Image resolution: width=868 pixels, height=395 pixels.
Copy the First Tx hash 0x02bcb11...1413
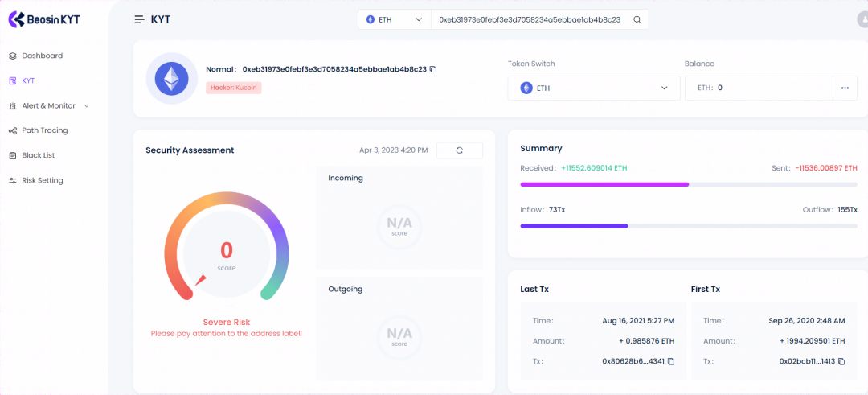(841, 362)
